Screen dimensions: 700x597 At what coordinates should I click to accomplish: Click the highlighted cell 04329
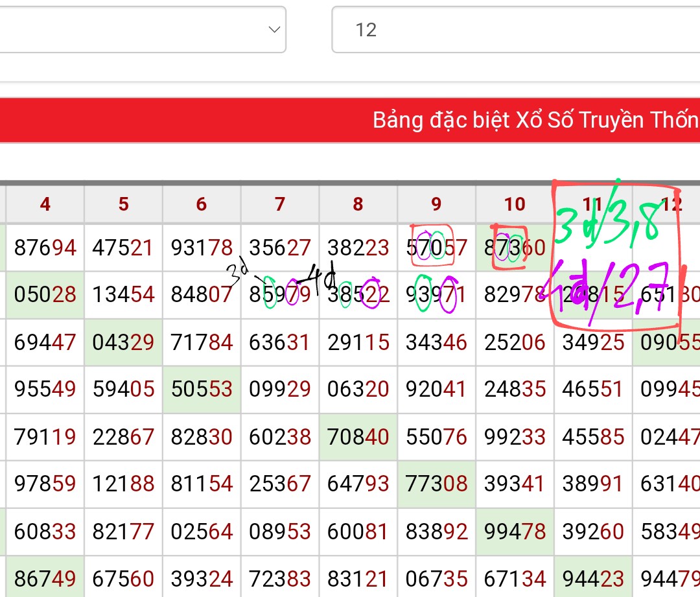(123, 342)
